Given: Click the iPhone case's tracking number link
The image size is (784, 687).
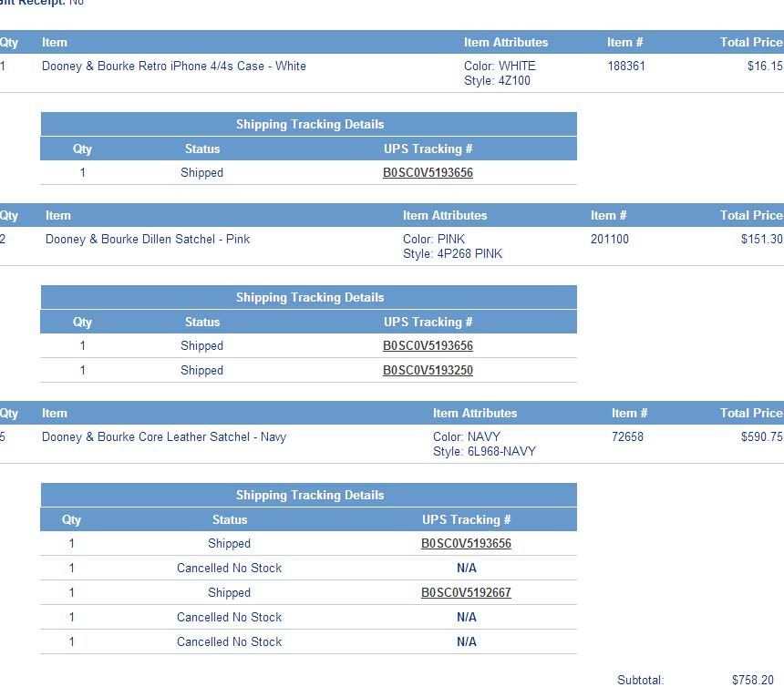Looking at the screenshot, I should coord(428,173).
